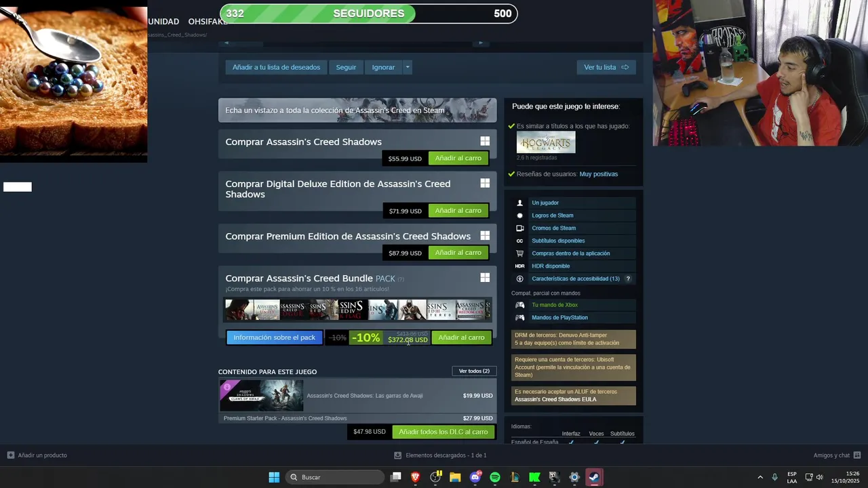Screen dimensions: 868x488
Task: Click the microphone icon in the system tray
Action: coord(774,477)
